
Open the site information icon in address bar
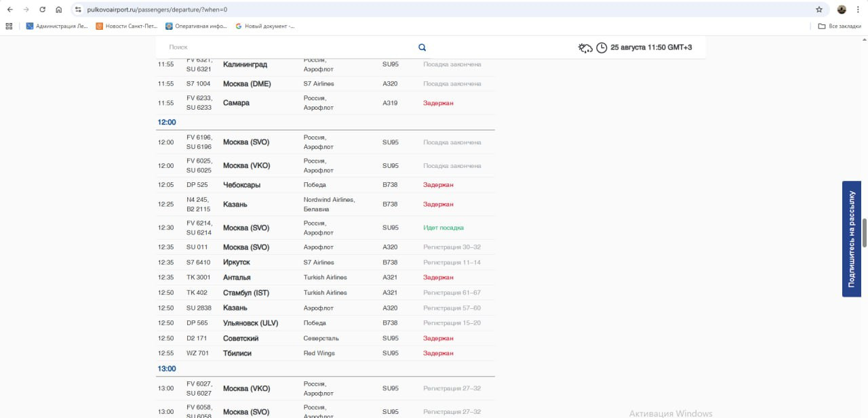pyautogui.click(x=78, y=9)
